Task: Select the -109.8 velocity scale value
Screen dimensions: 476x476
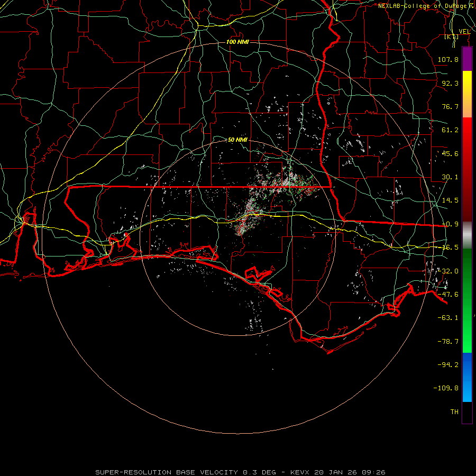Action: [x=446, y=388]
